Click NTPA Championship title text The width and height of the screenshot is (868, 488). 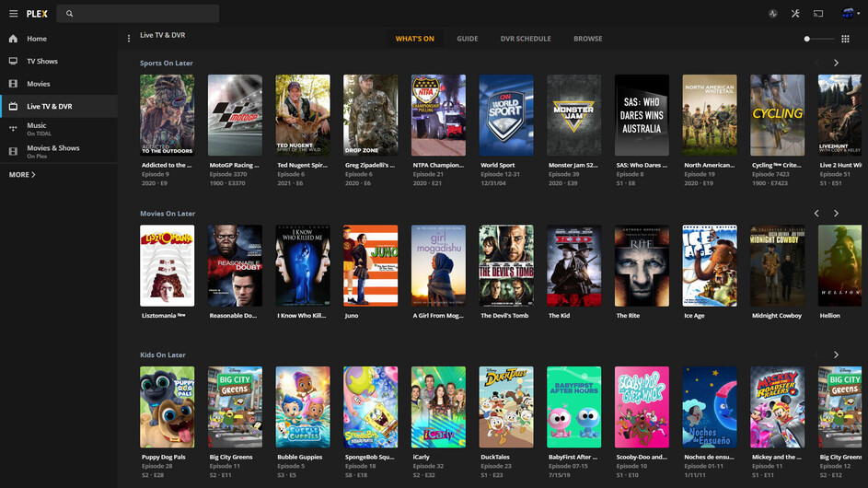click(x=438, y=165)
